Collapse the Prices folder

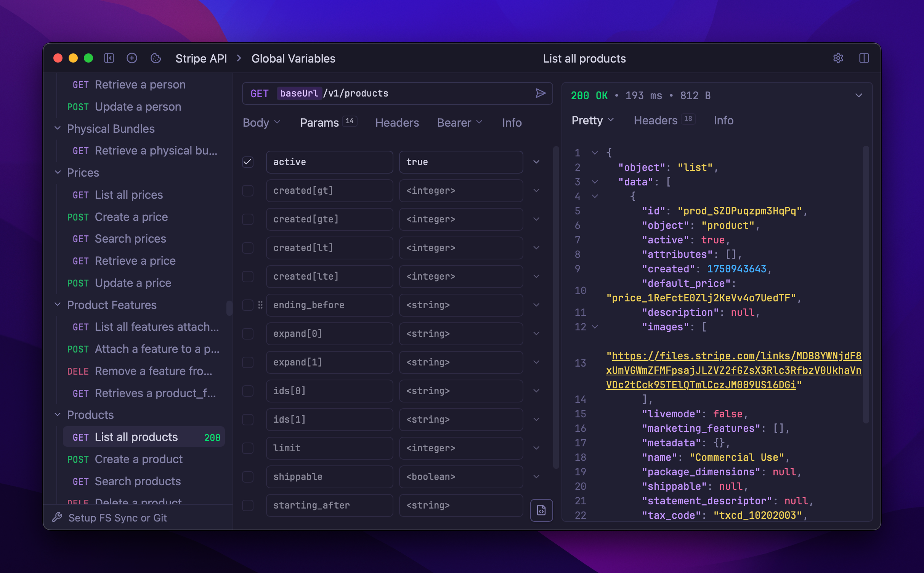tap(58, 172)
